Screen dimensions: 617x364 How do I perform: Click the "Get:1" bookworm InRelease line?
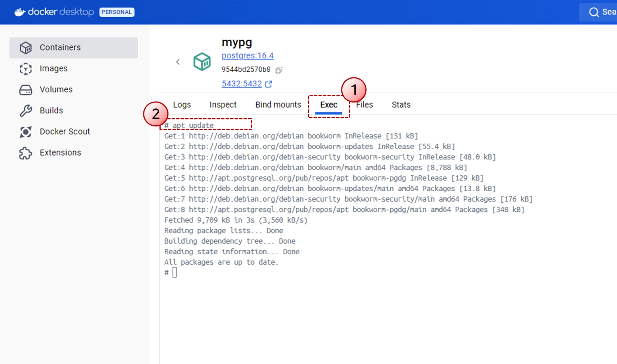tap(291, 136)
